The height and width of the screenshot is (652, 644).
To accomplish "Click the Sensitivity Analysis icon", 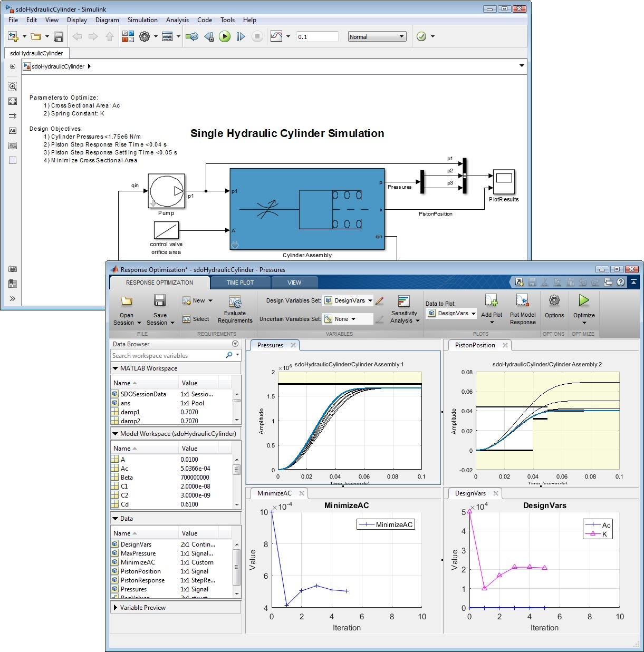I will (x=404, y=301).
